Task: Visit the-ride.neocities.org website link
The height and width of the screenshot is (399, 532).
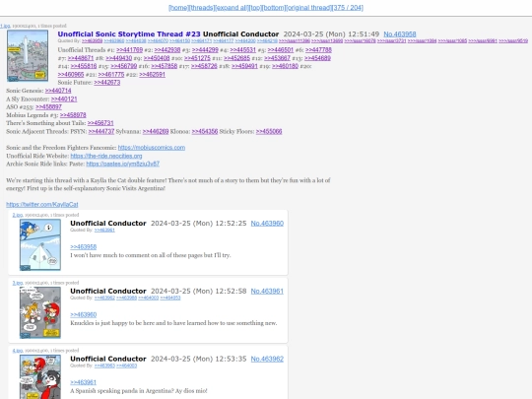Action: point(106,156)
